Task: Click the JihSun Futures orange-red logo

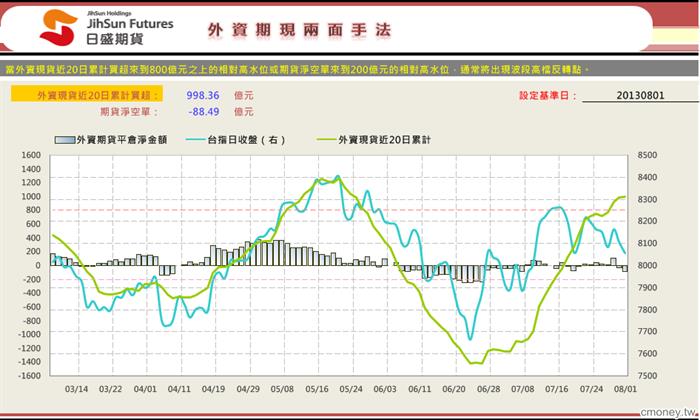Action: coord(58,28)
